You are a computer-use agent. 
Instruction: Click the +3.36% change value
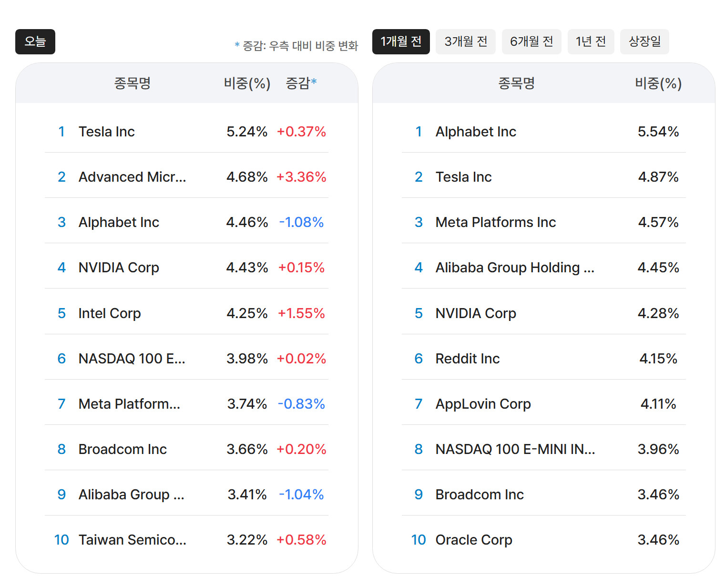[301, 177]
